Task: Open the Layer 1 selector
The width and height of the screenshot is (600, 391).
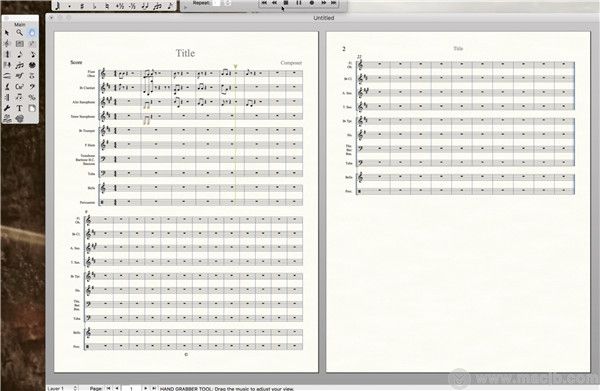Action: pyautogui.click(x=62, y=388)
